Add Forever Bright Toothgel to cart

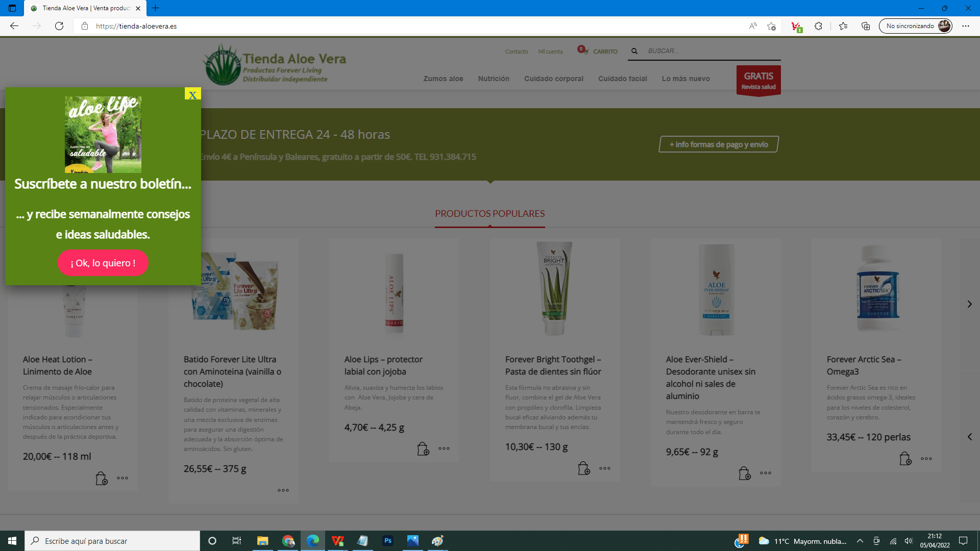pos(584,468)
